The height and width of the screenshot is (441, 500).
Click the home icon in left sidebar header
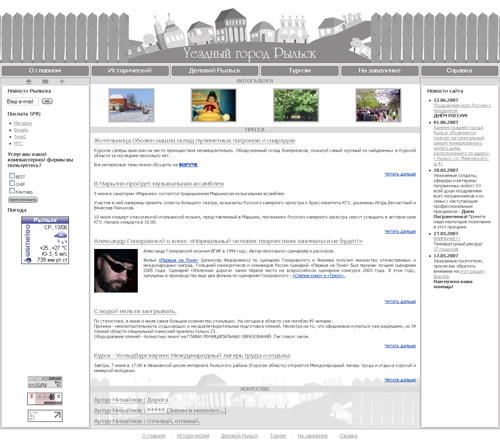click(x=29, y=81)
